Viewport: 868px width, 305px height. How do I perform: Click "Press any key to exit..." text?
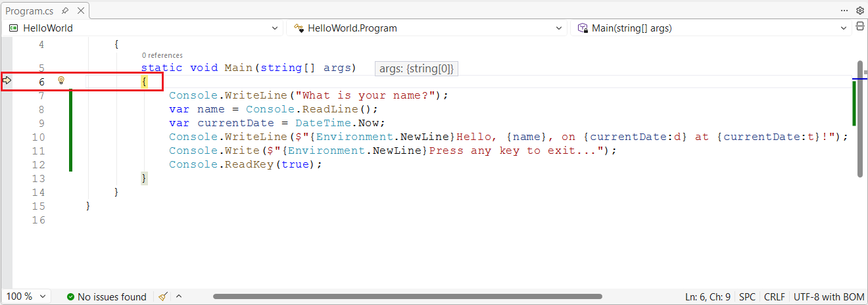click(514, 151)
